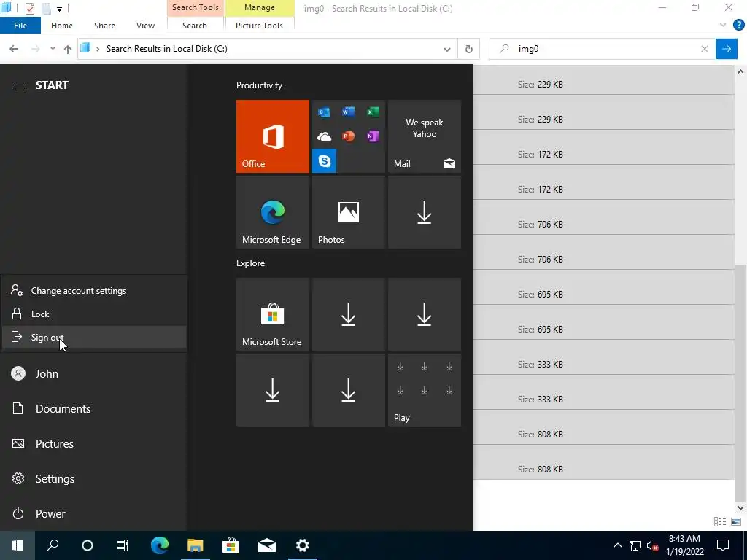Open OneNote in the Office apps tile

pos(373,136)
